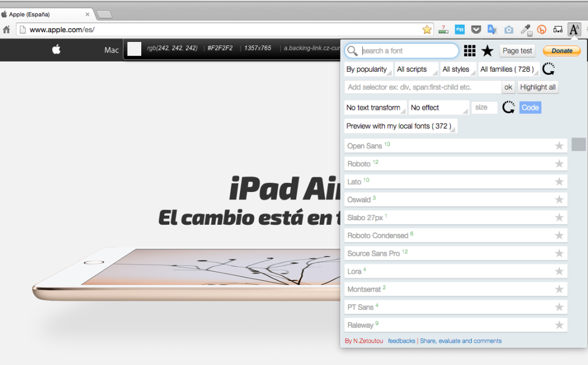Screen dimensions: 588x365
Task: Favorite the Roboto Condensed font star
Action: (559, 236)
